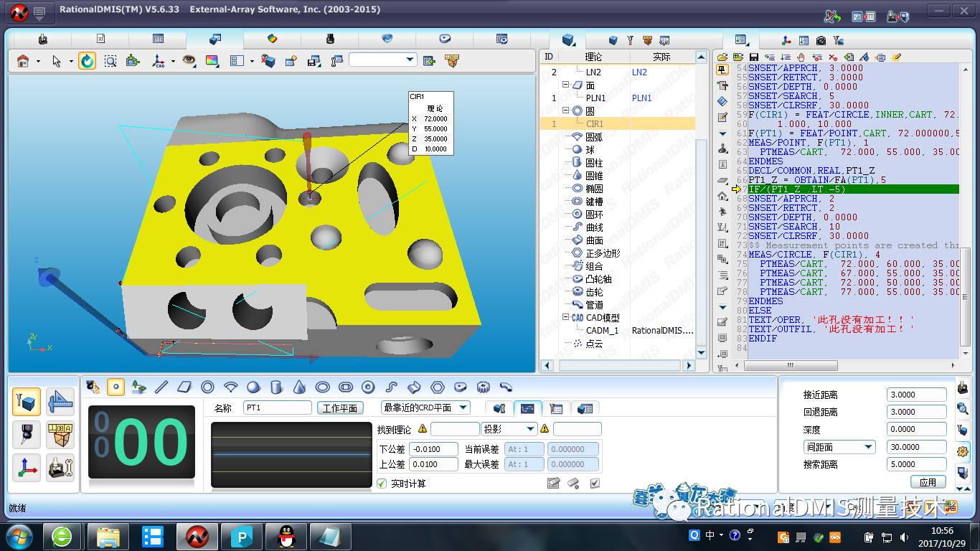The width and height of the screenshot is (980, 551).
Task: Select the line feature tool
Action: coord(161,387)
